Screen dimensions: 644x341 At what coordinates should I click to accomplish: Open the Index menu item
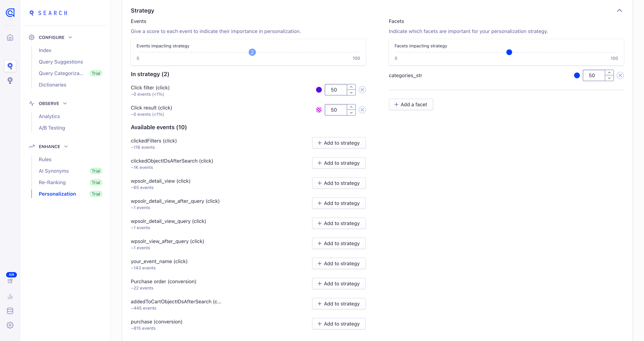pos(45,50)
